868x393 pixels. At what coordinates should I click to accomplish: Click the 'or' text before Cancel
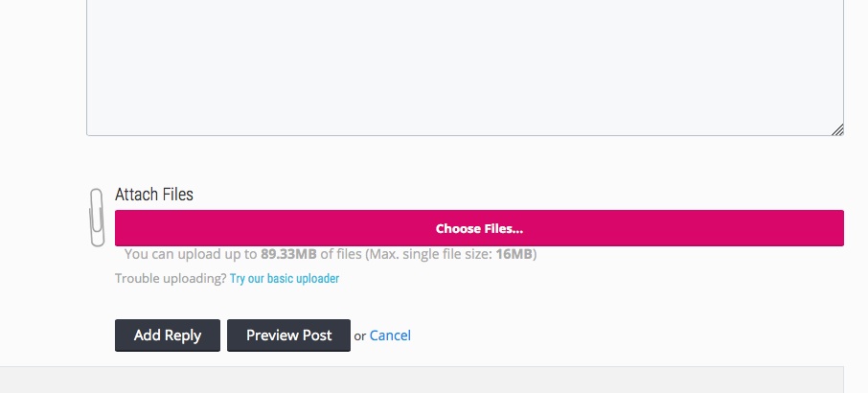tap(360, 336)
